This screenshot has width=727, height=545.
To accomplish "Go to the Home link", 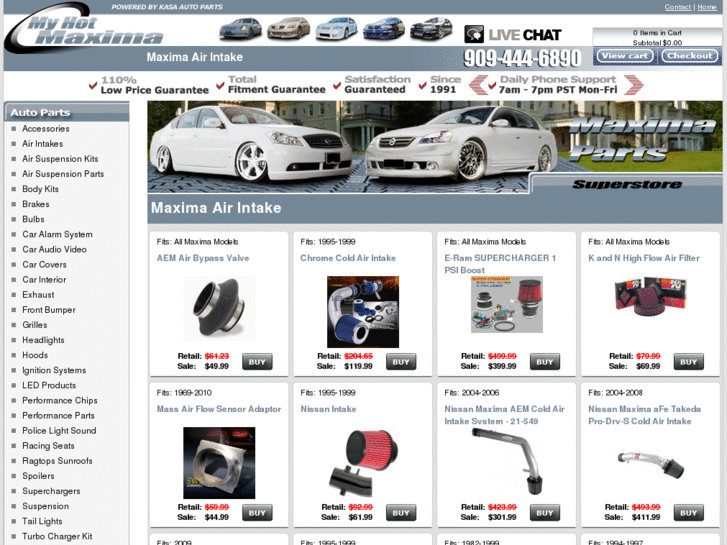I will coord(707,7).
